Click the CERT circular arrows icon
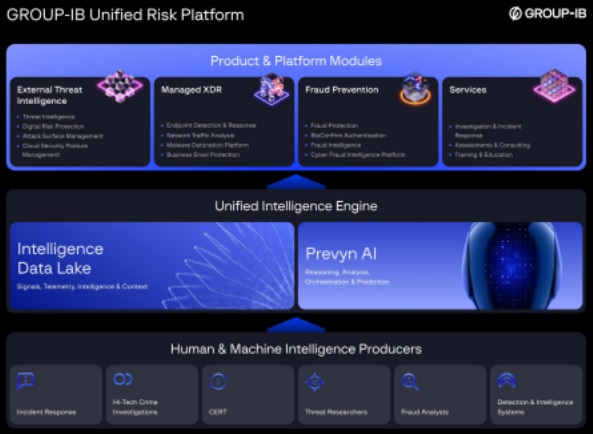 point(219,381)
